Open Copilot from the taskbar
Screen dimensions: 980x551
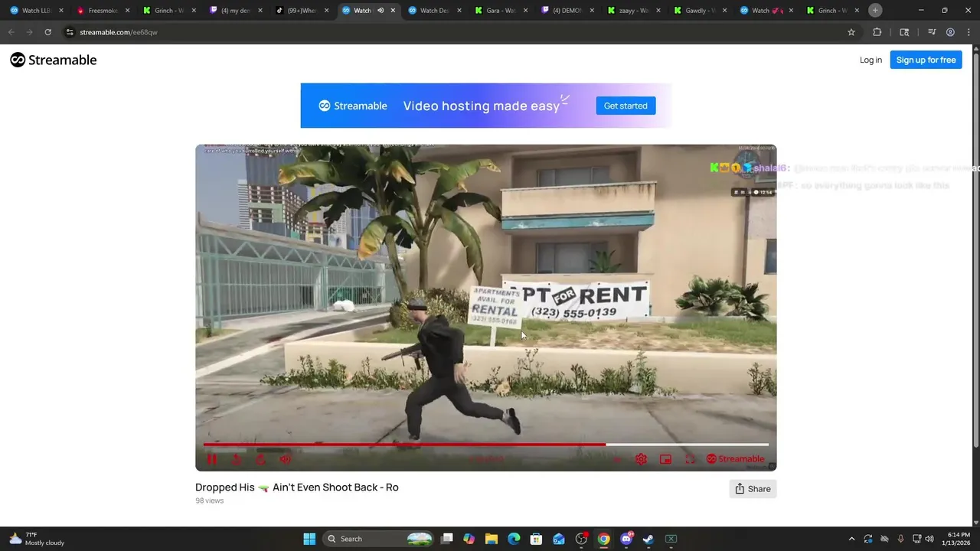(469, 539)
